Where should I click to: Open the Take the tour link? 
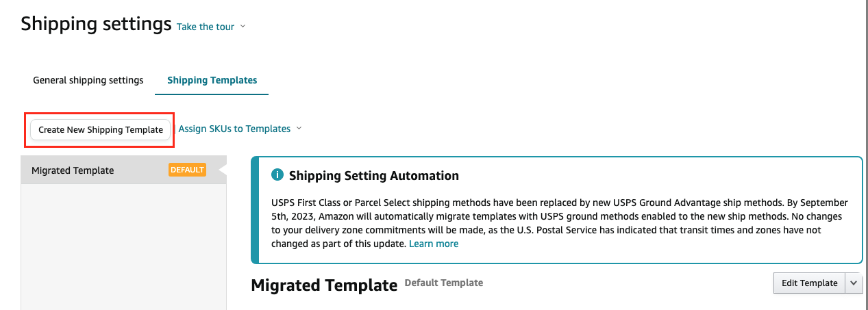pos(206,27)
